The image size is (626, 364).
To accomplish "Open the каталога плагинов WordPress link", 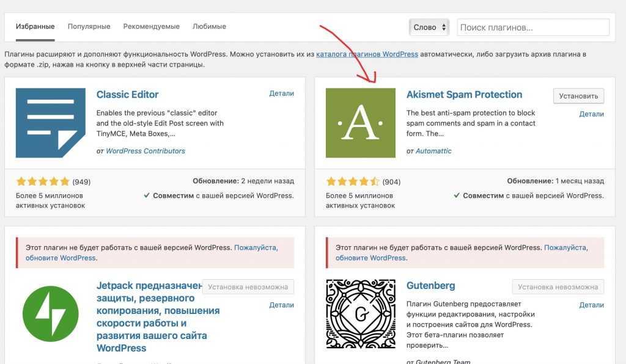I will (x=367, y=54).
